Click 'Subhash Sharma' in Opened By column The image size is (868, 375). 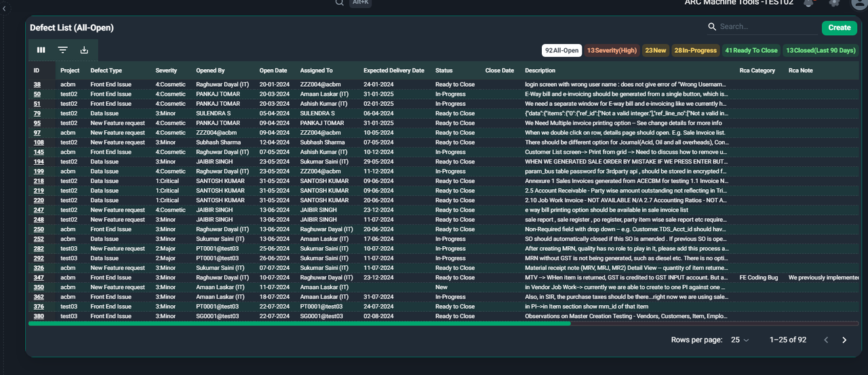(x=218, y=142)
